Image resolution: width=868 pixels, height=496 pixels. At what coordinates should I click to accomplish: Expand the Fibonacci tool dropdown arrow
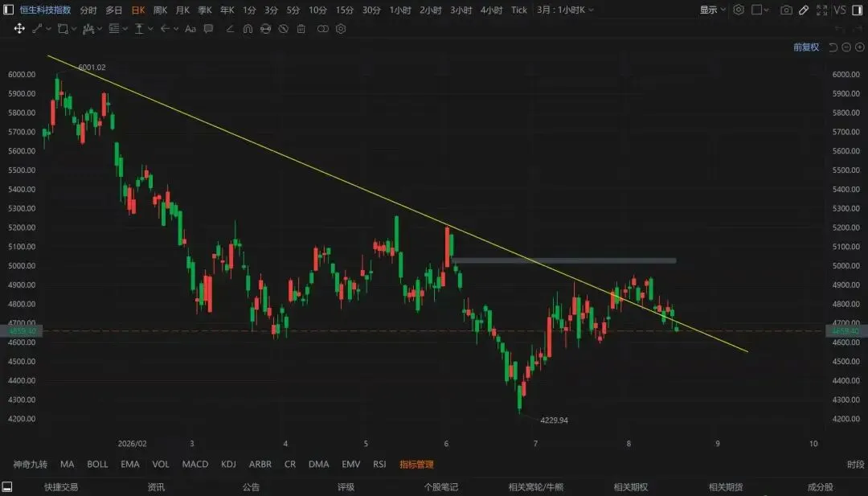click(125, 29)
